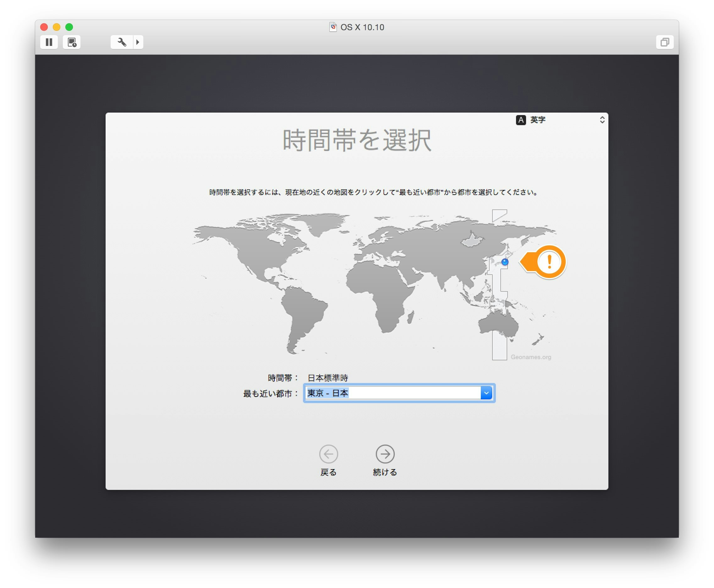Pause the virtual machine
Image resolution: width=714 pixels, height=588 pixels.
(x=49, y=42)
